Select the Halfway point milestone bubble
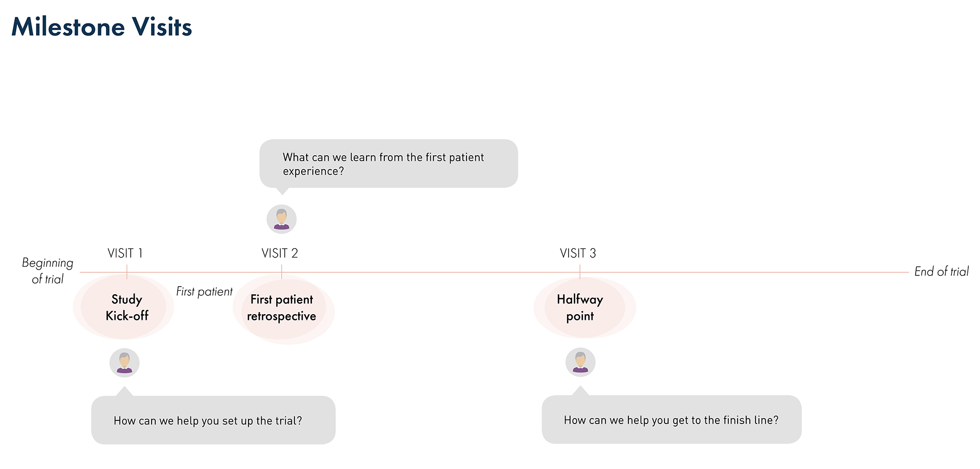The height and width of the screenshot is (469, 980). [585, 308]
